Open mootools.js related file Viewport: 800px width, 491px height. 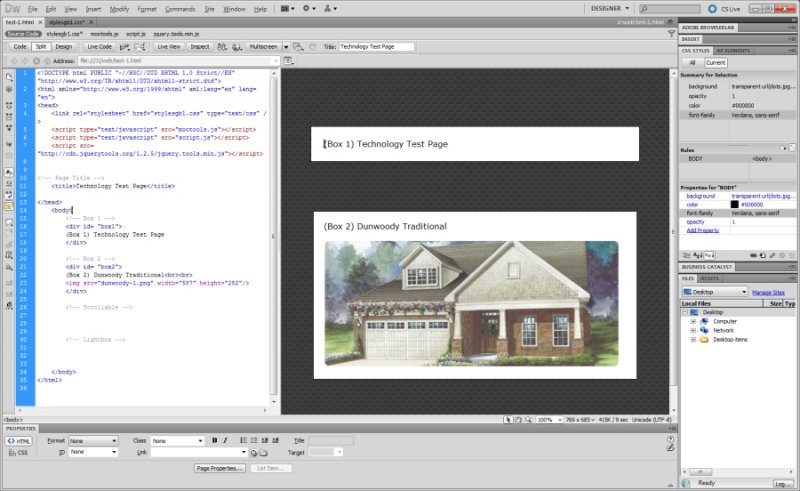tap(104, 34)
